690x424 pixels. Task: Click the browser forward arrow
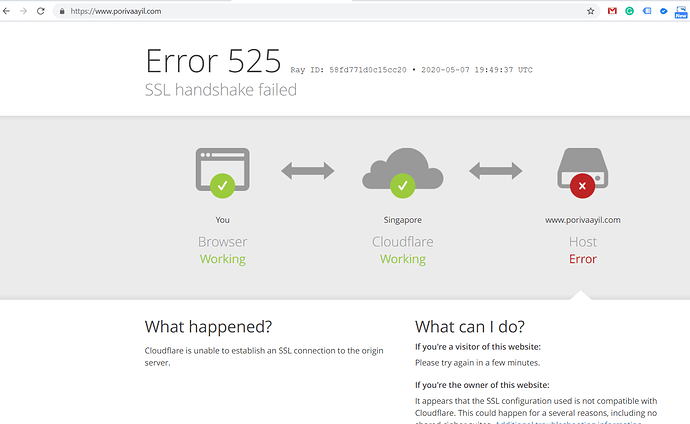(23, 11)
